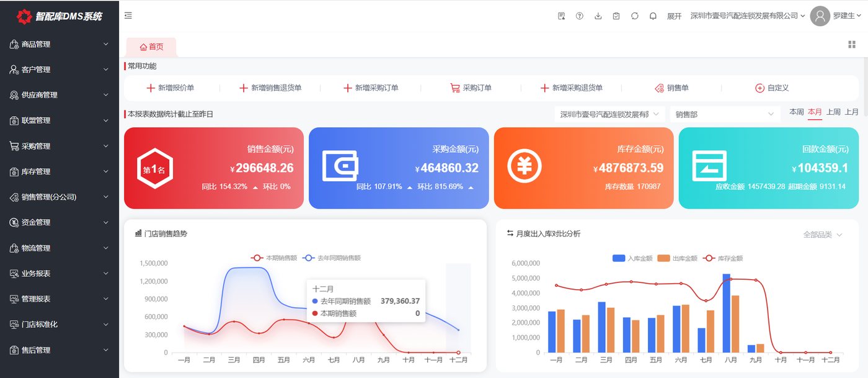Expand the 销售管理(分公司) menu
The width and height of the screenshot is (868, 378).
60,197
